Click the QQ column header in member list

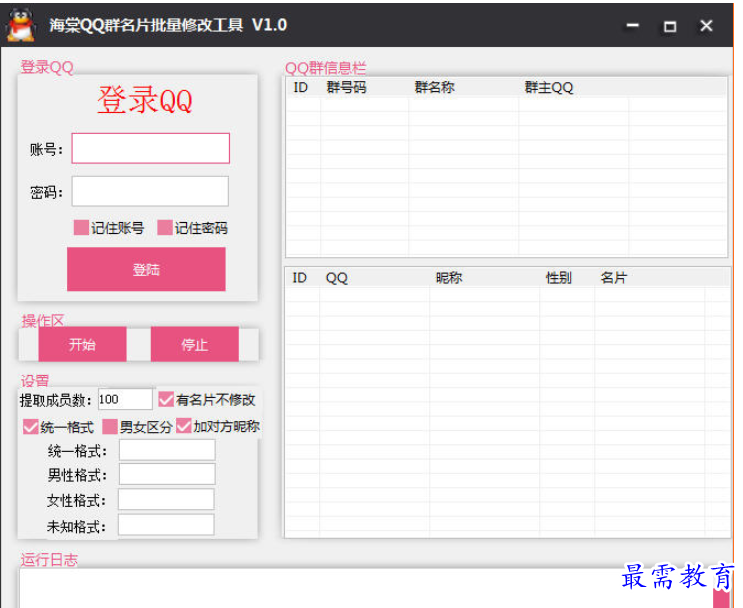[x=374, y=278]
